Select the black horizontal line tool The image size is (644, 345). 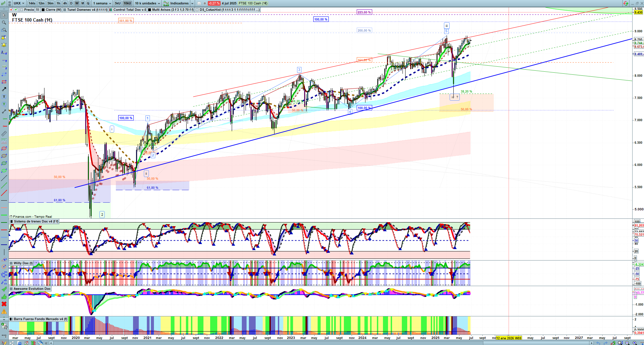pyautogui.click(x=4, y=200)
